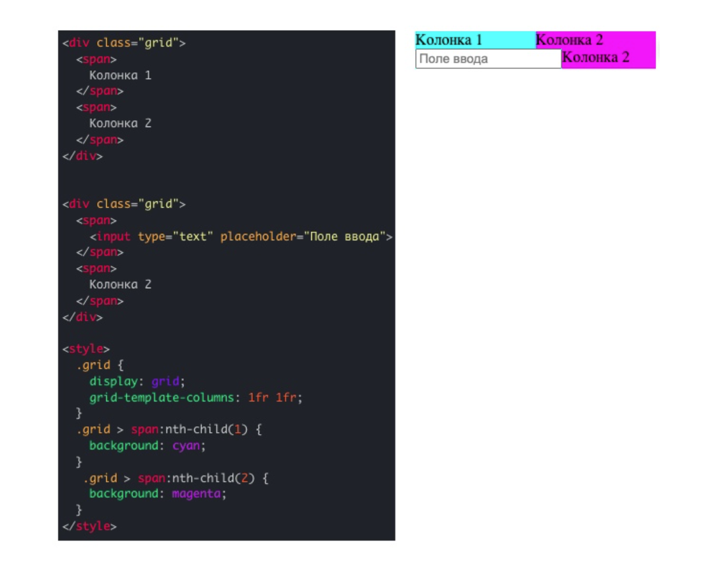Click the "grid-template-columns: 1fr 1fr;" line

(x=195, y=398)
